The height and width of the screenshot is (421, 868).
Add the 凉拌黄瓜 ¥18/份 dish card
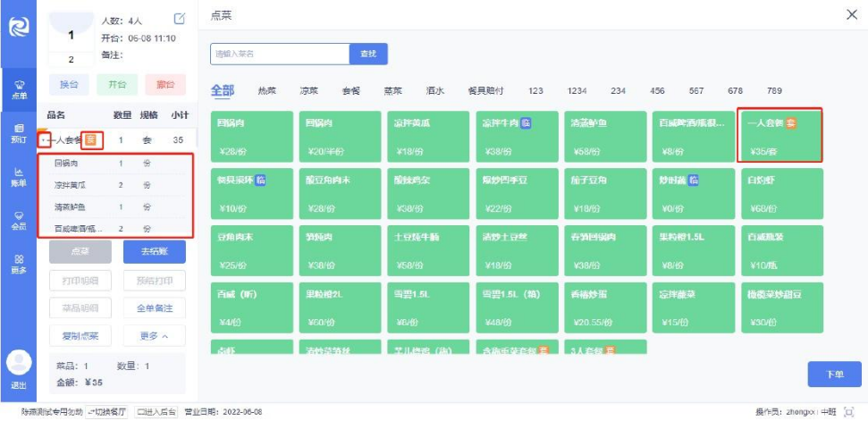428,137
